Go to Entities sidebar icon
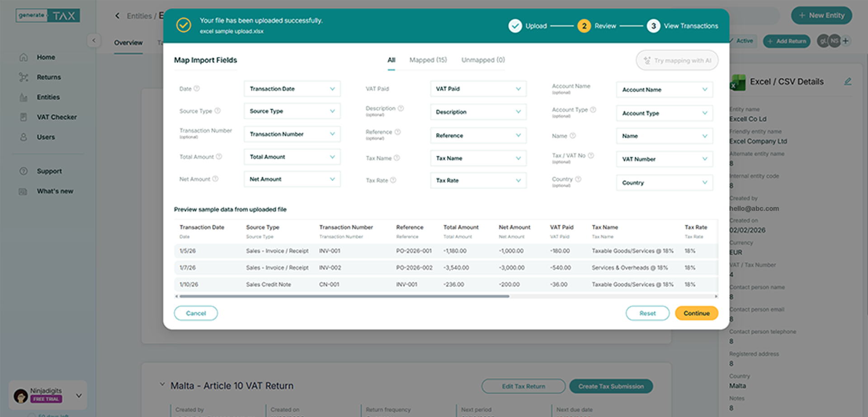Screen dimensions: 868x417 coord(24,97)
